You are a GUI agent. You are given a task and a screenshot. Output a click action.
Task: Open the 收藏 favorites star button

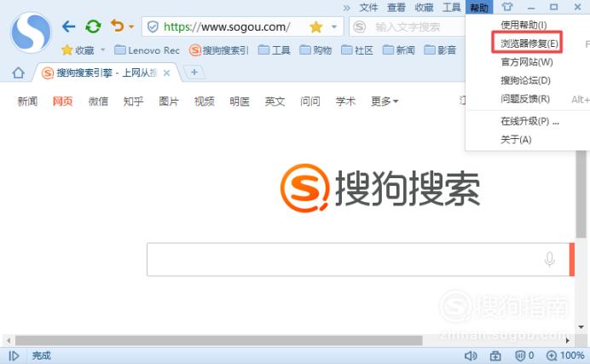pyautogui.click(x=78, y=50)
